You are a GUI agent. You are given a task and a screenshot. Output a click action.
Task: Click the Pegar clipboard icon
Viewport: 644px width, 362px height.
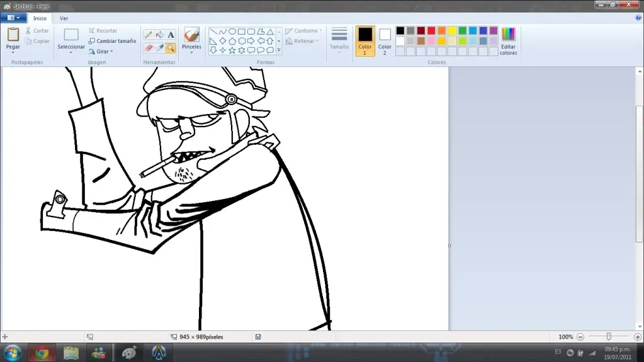[13, 35]
